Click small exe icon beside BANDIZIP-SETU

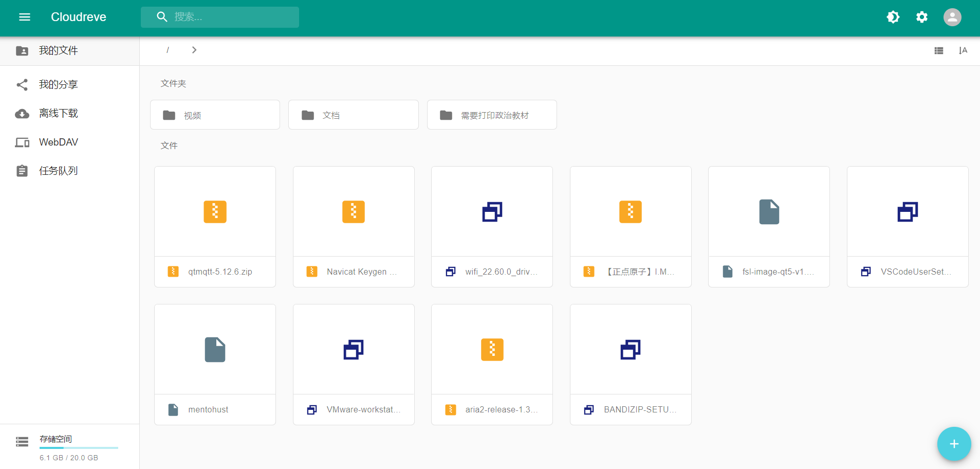point(589,410)
